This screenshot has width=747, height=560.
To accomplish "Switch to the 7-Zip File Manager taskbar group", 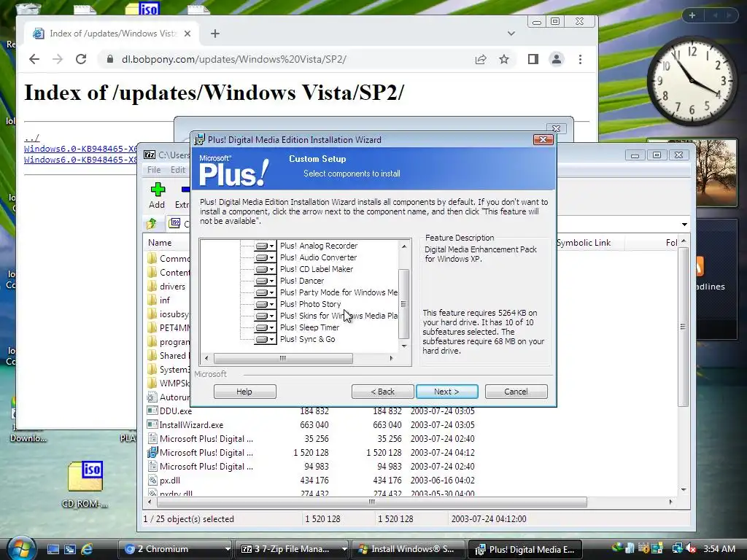I will tap(293, 549).
